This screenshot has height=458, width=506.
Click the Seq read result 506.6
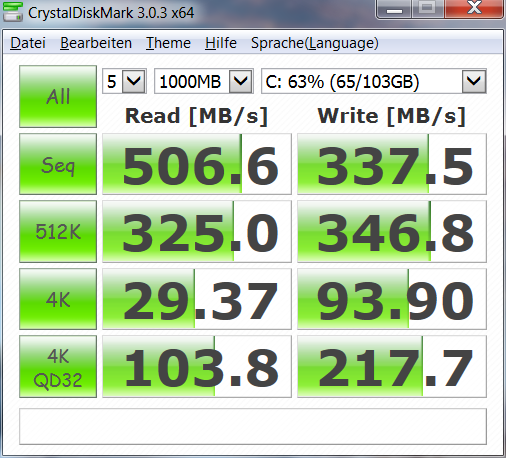[197, 164]
